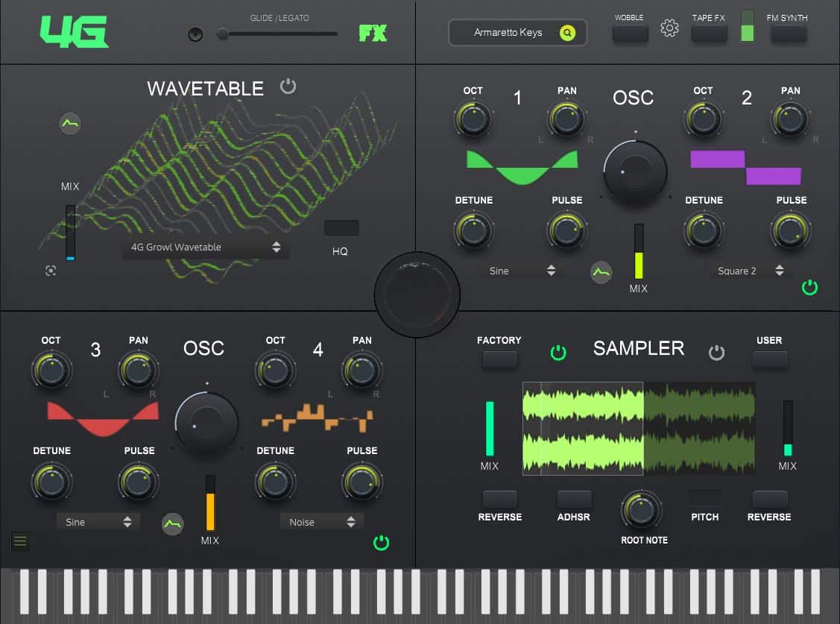Click the waveform icon next to OSC 3 Sine selector
840x624 pixels.
172,525
